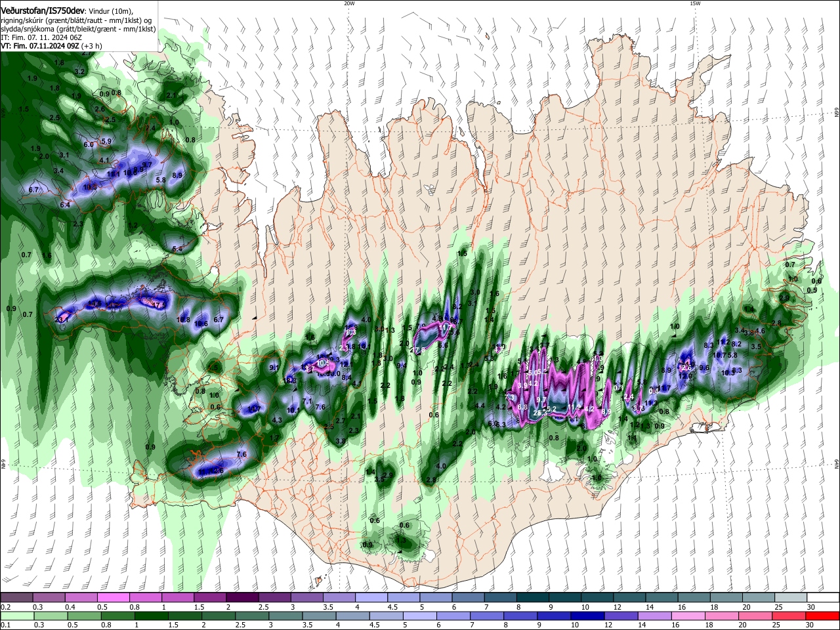Image resolution: width=840 pixels, height=630 pixels.
Task: Click the '3.8' precipitation value on the map
Action: (x=341, y=442)
